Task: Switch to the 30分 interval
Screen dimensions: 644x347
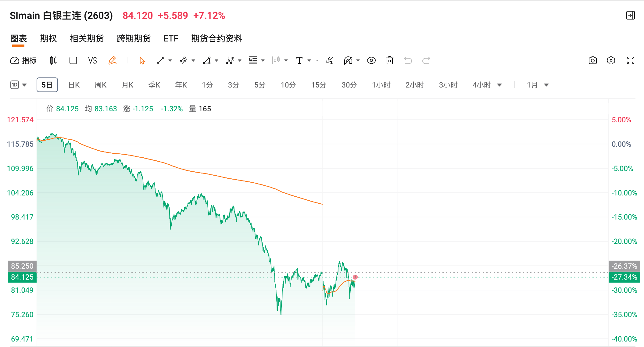Action: coord(349,85)
